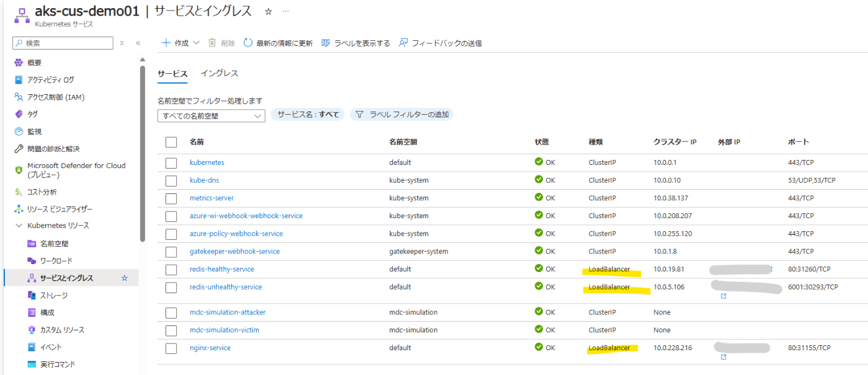This screenshot has height=375, width=868.
Task: Click the gatekeeper-system namespace cell
Action: tap(418, 252)
